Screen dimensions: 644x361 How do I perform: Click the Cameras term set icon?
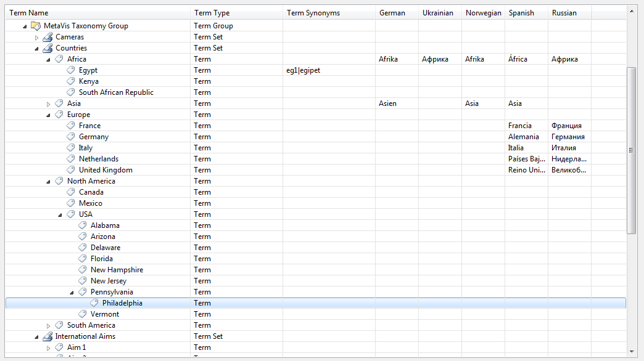coord(47,37)
